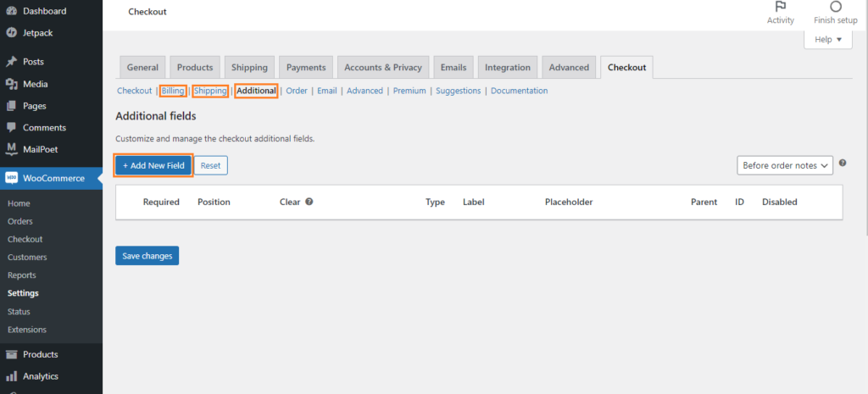The height and width of the screenshot is (394, 868).
Task: Switch to the Shipping settings tab
Action: coord(249,67)
